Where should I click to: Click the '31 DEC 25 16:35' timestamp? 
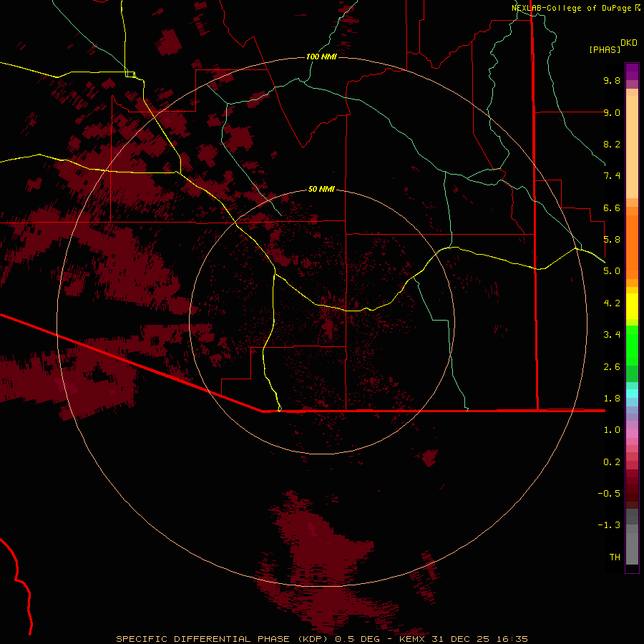tap(479, 639)
